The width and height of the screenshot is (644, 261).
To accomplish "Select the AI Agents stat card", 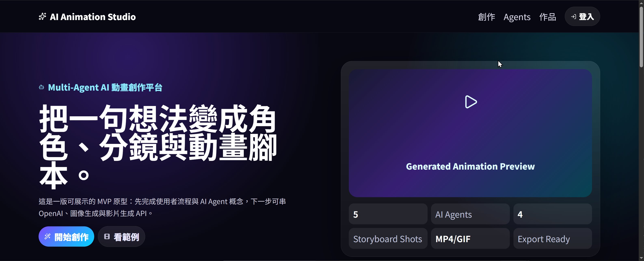I will [x=470, y=214].
